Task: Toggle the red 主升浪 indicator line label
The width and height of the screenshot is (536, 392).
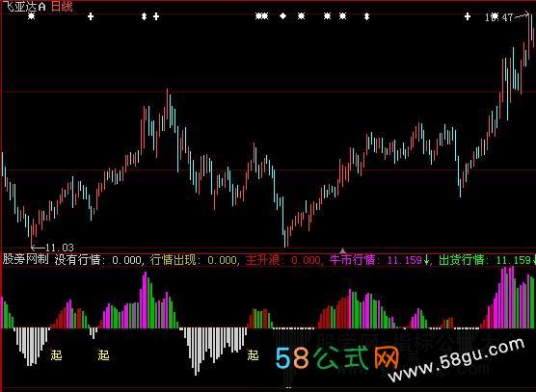Action: point(263,260)
